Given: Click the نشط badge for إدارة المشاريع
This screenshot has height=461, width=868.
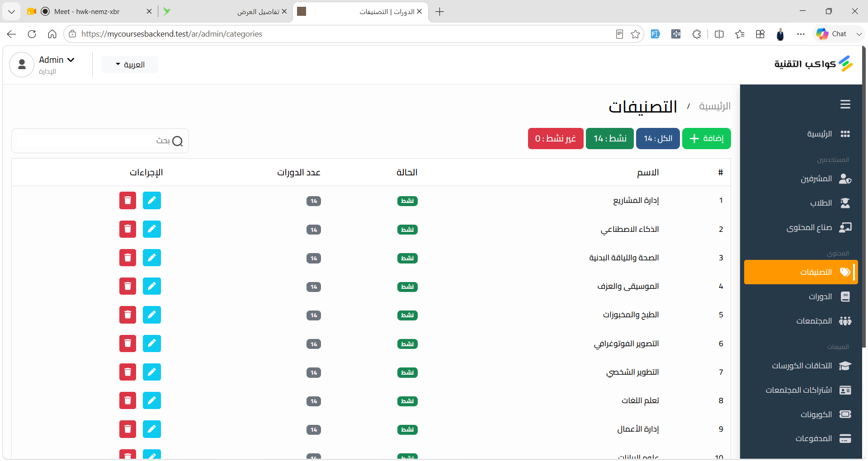Looking at the screenshot, I should 407,201.
